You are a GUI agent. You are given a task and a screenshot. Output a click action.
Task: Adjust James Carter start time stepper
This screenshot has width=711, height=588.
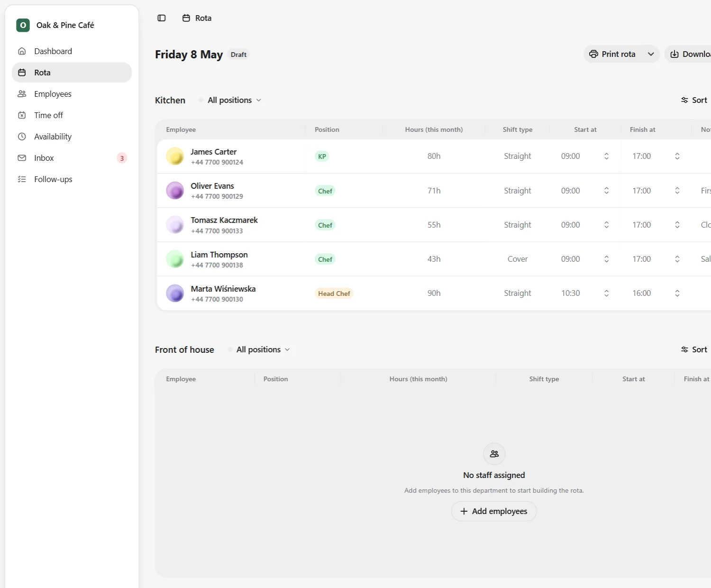(x=606, y=156)
